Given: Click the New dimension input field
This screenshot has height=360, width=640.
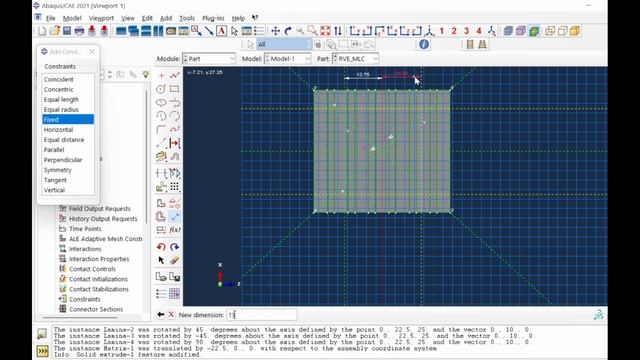Looking at the screenshot, I should pyautogui.click(x=262, y=315).
